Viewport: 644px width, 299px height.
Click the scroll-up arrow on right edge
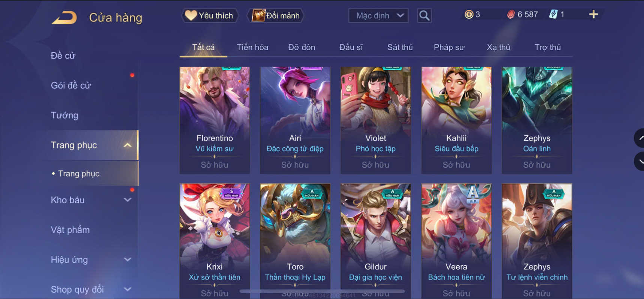[640, 138]
